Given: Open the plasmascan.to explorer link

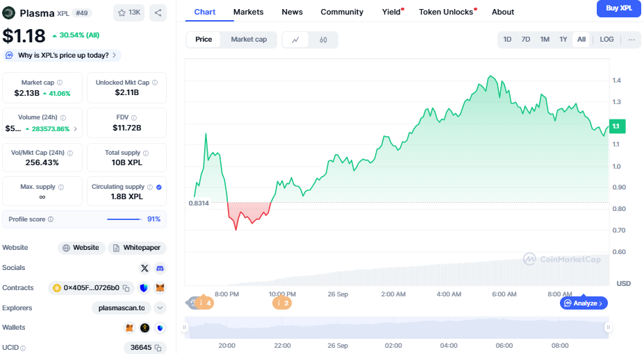Looking at the screenshot, I should click(x=122, y=307).
